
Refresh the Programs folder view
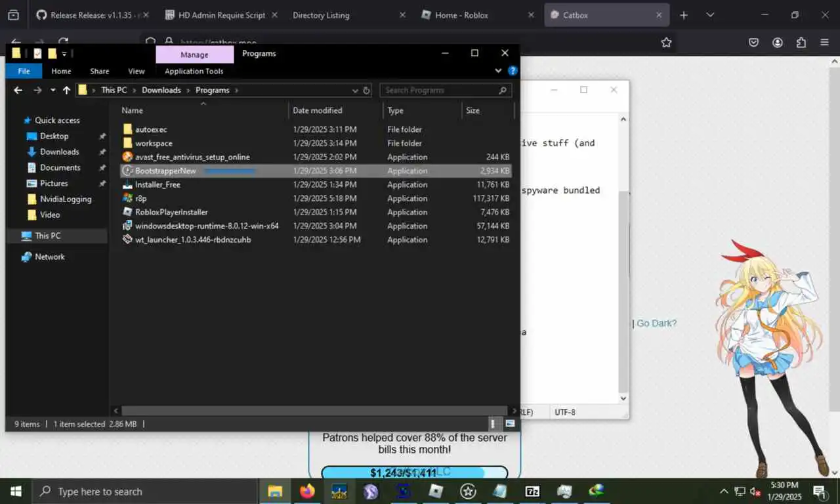tap(366, 91)
